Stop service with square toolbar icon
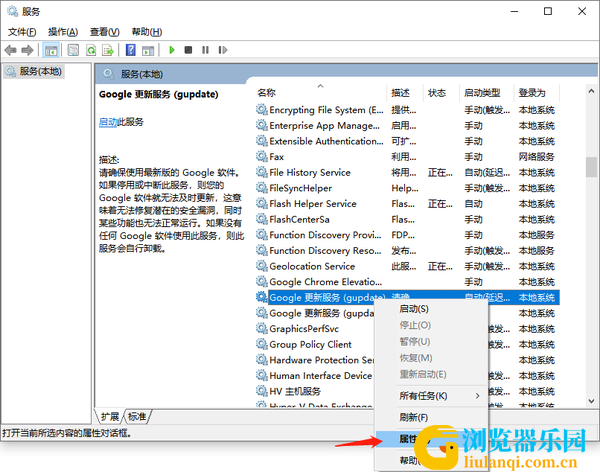This screenshot has width=600, height=472. tap(188, 50)
